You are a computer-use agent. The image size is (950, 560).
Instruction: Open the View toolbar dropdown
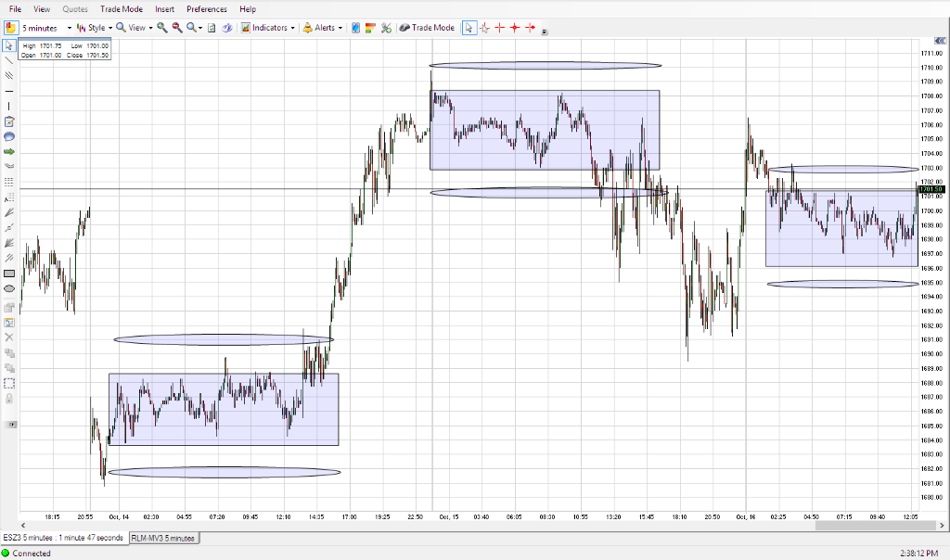click(x=135, y=28)
